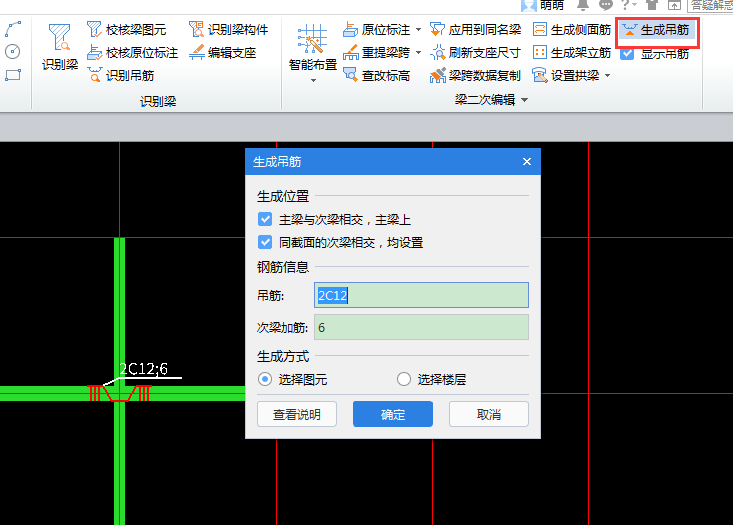The height and width of the screenshot is (525, 733).
Task: Select 校核原位标注 tool
Action: (x=132, y=53)
